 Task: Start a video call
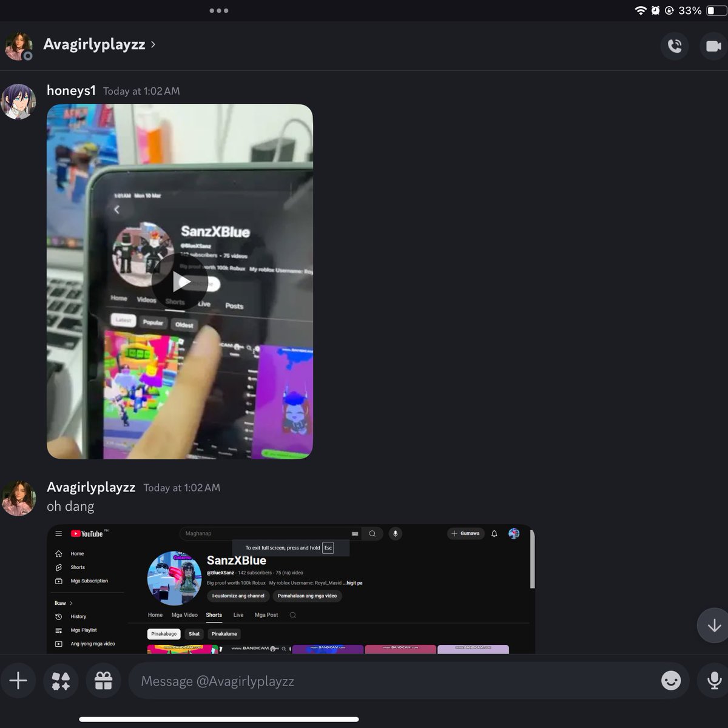point(713,46)
